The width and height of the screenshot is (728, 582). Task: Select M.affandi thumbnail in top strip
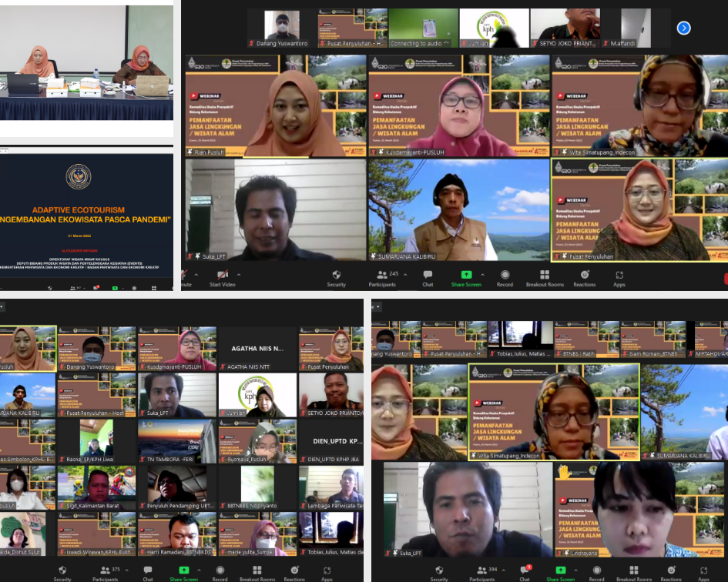(x=635, y=28)
